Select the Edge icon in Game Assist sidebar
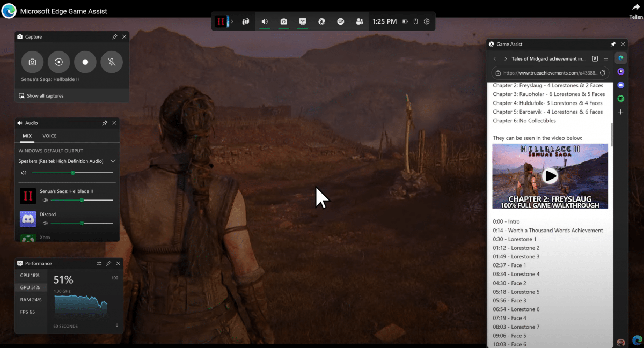644x348 pixels. [x=621, y=58]
